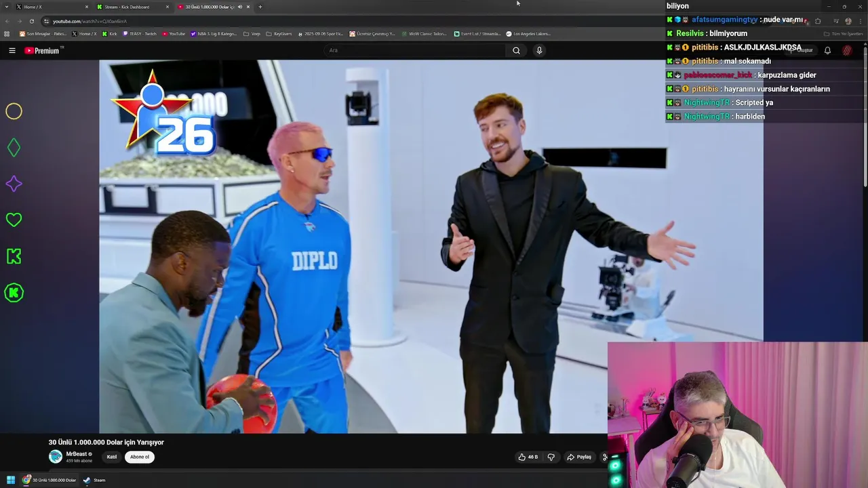Open the Kick bookmark
Viewport: 868px width, 488px height.
[110, 33]
